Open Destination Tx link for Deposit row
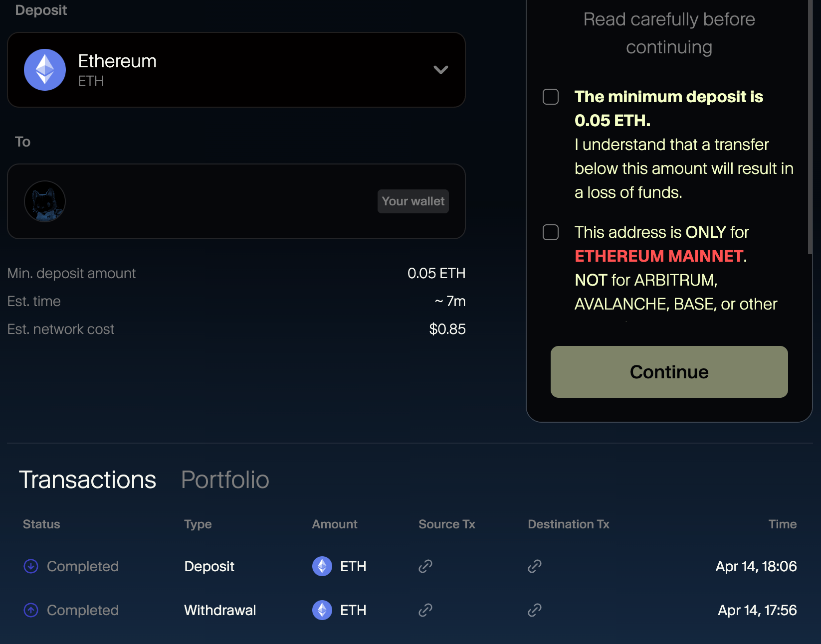This screenshot has height=644, width=821. 535,566
